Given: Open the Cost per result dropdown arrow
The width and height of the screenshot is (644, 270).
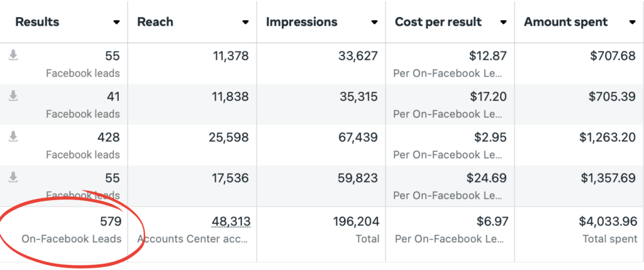Looking at the screenshot, I should (503, 22).
